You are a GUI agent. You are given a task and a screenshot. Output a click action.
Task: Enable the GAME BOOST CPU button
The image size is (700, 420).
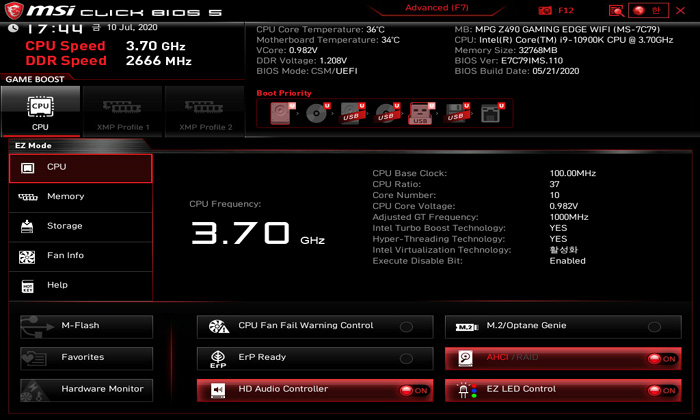pyautogui.click(x=41, y=111)
